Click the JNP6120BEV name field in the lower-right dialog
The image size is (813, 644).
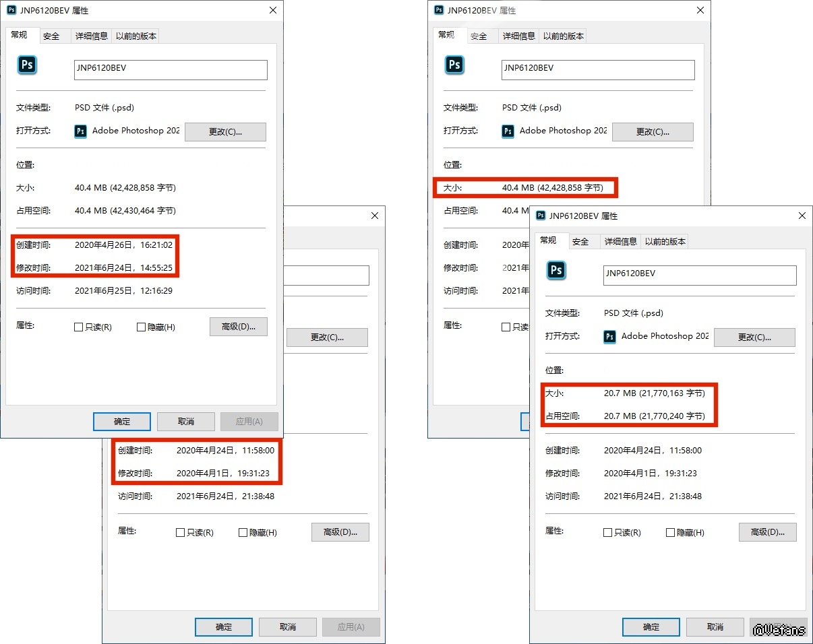tap(700, 276)
